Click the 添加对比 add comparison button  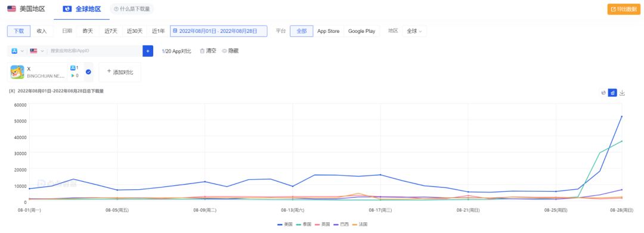point(120,72)
